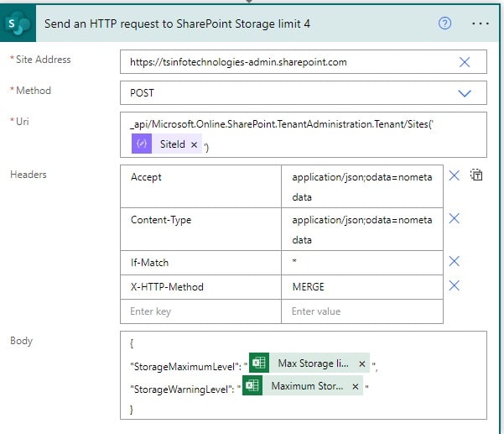This screenshot has height=434, width=504.
Task: Click the Enter key header field
Action: click(201, 311)
